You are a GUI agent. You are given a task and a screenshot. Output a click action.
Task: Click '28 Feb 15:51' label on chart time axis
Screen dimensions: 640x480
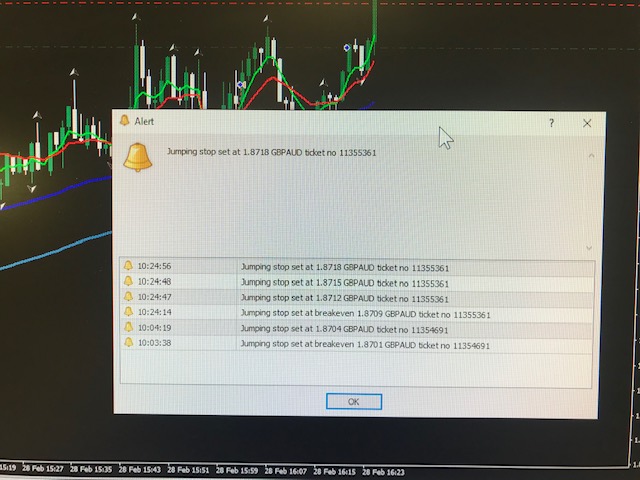click(188, 470)
